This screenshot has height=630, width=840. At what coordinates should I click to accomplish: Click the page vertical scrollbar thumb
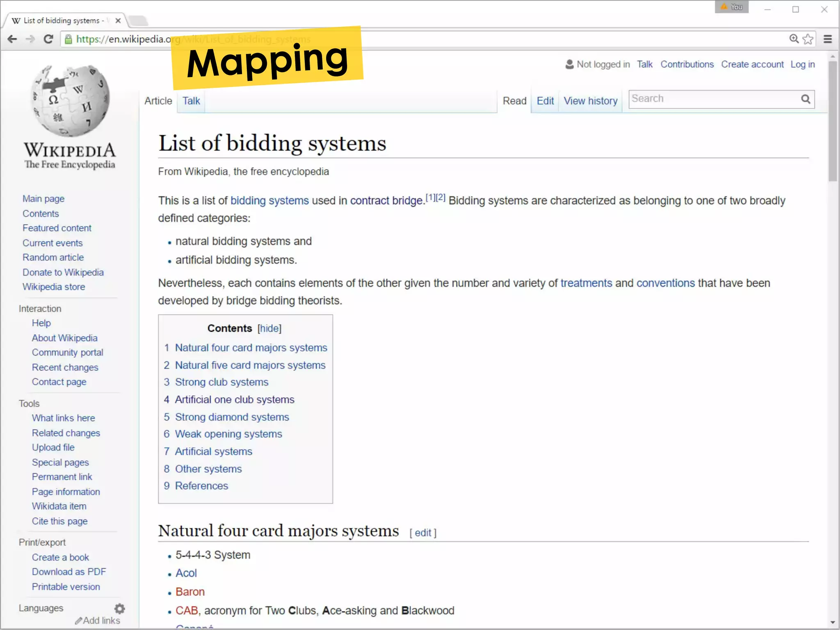tap(833, 121)
